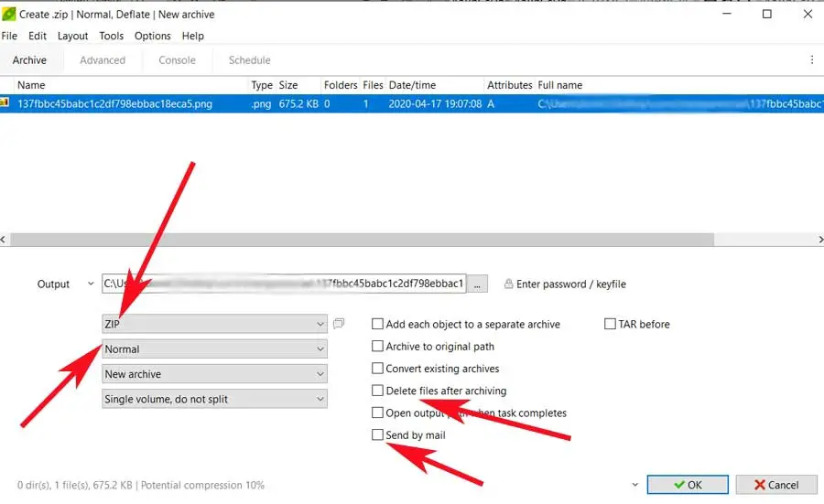
Task: Click the .png type cell
Action: 261,103
